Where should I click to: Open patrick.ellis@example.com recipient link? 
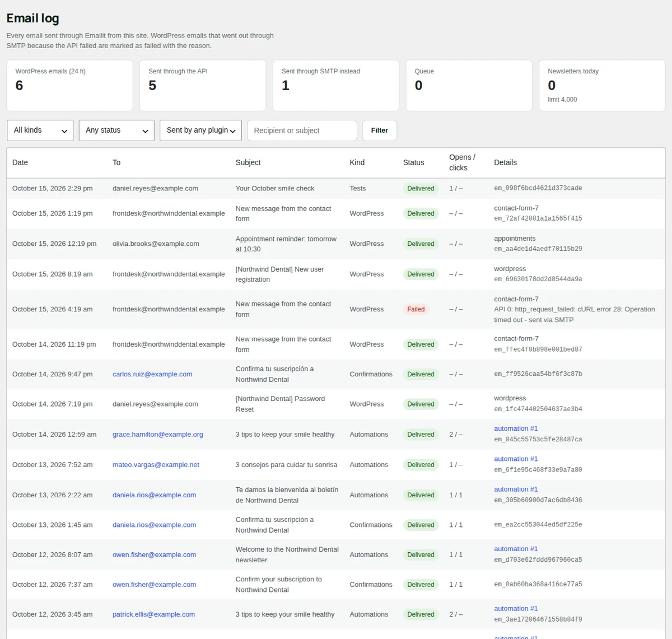153,614
